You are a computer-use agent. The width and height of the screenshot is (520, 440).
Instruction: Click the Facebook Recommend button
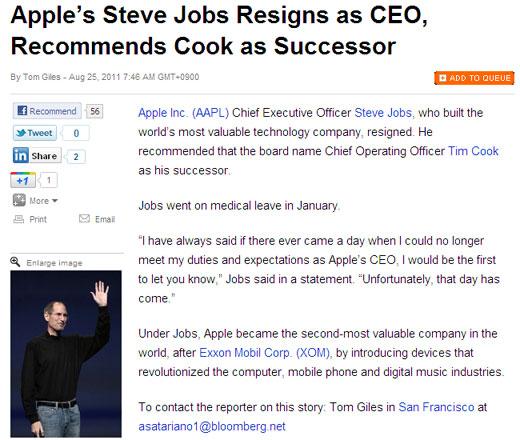(x=47, y=111)
